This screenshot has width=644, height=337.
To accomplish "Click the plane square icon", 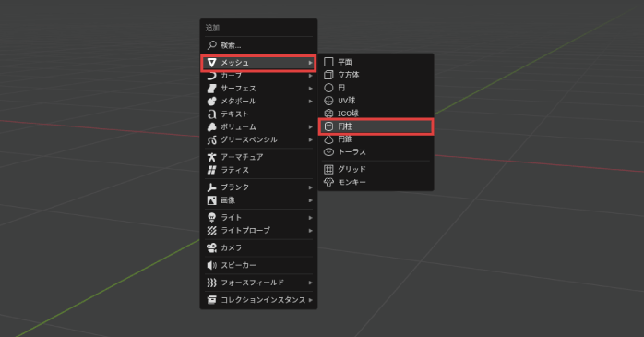I will click(x=328, y=62).
